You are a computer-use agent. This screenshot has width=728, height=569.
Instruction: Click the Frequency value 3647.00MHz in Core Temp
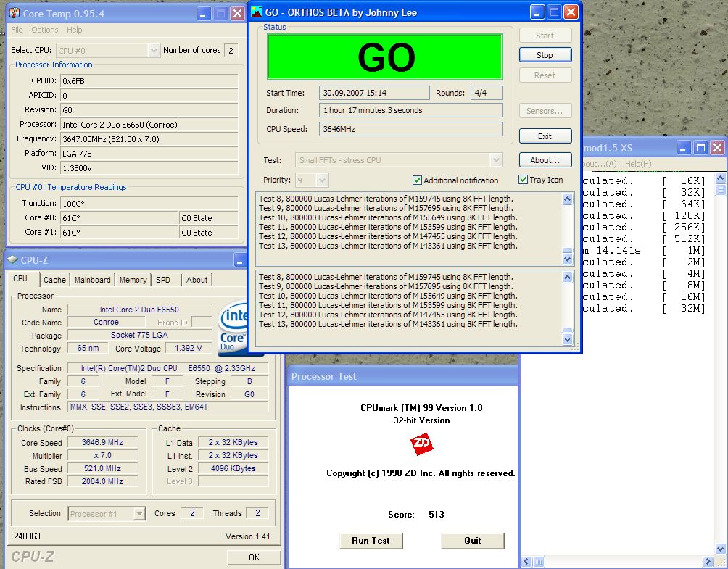(149, 138)
